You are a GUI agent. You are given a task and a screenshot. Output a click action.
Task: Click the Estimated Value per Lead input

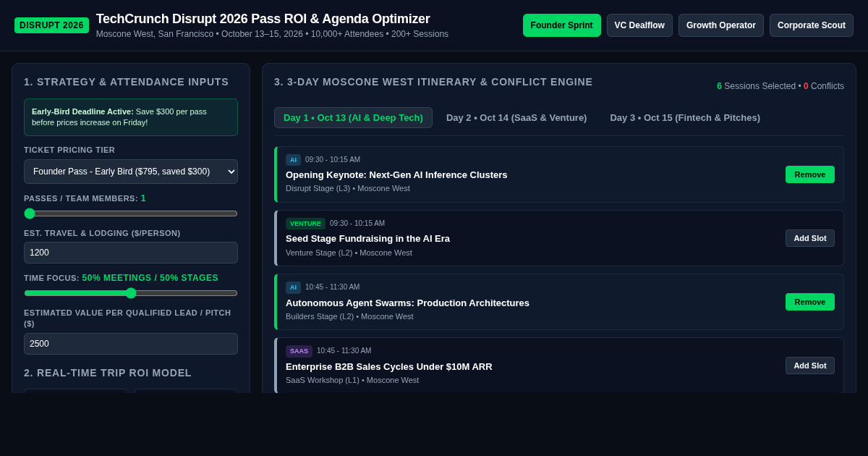pyautogui.click(x=131, y=344)
